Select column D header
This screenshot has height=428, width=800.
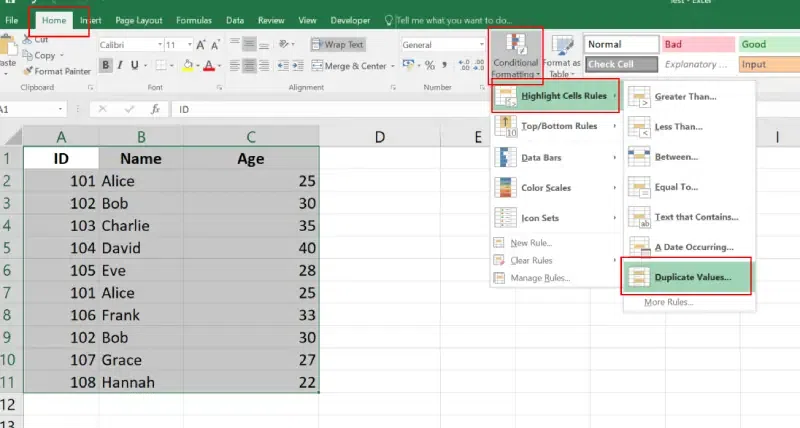coord(380,137)
